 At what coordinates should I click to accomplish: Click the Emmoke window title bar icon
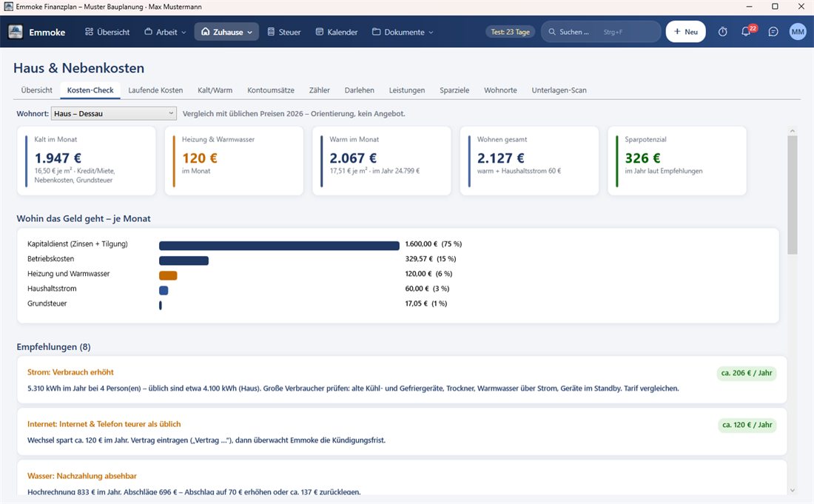click(8, 7)
